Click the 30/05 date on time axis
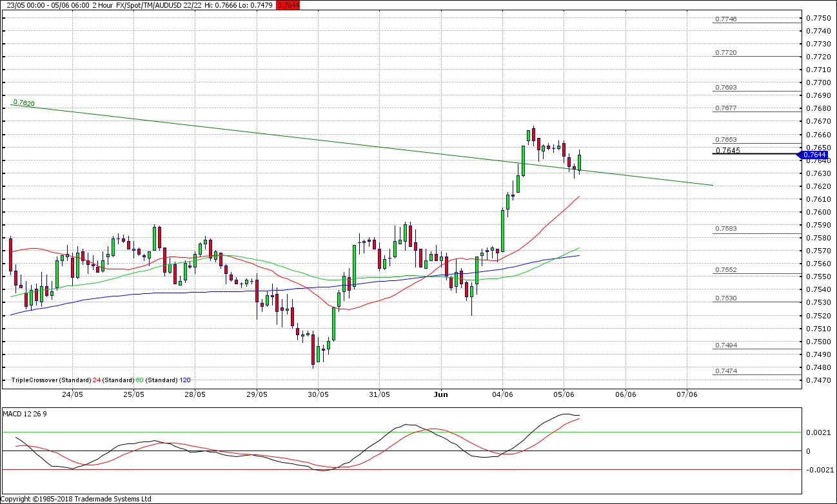The image size is (837, 504). (x=318, y=394)
